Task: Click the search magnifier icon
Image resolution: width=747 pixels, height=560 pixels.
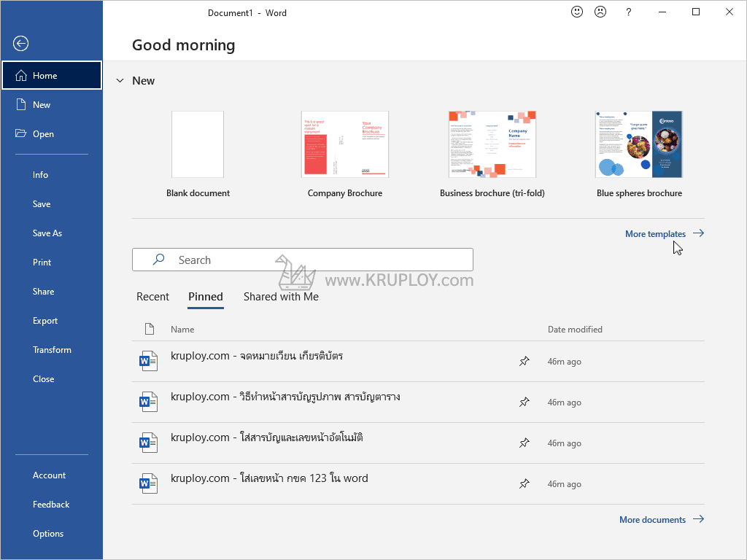Action: 158,259
